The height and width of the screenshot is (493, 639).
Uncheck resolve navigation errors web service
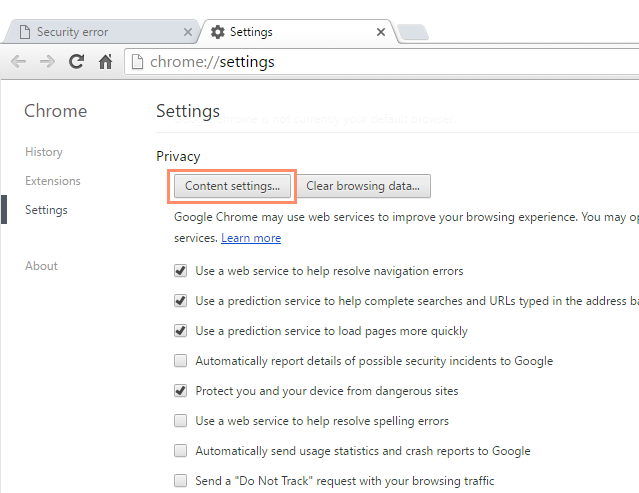(x=181, y=271)
